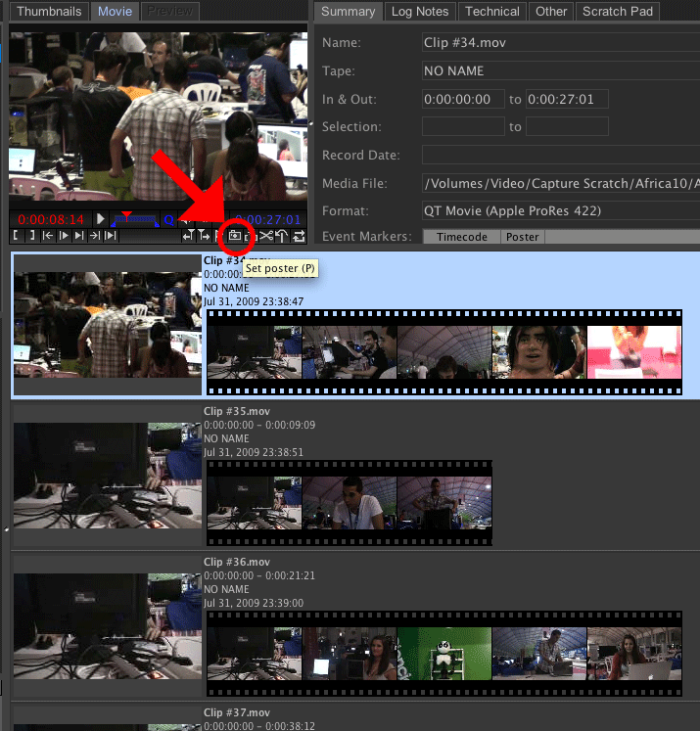Click the scissors split clip icon

coord(265,236)
